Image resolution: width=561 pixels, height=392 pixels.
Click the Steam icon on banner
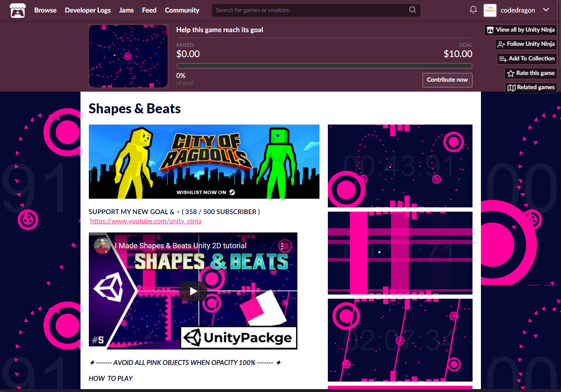(232, 192)
